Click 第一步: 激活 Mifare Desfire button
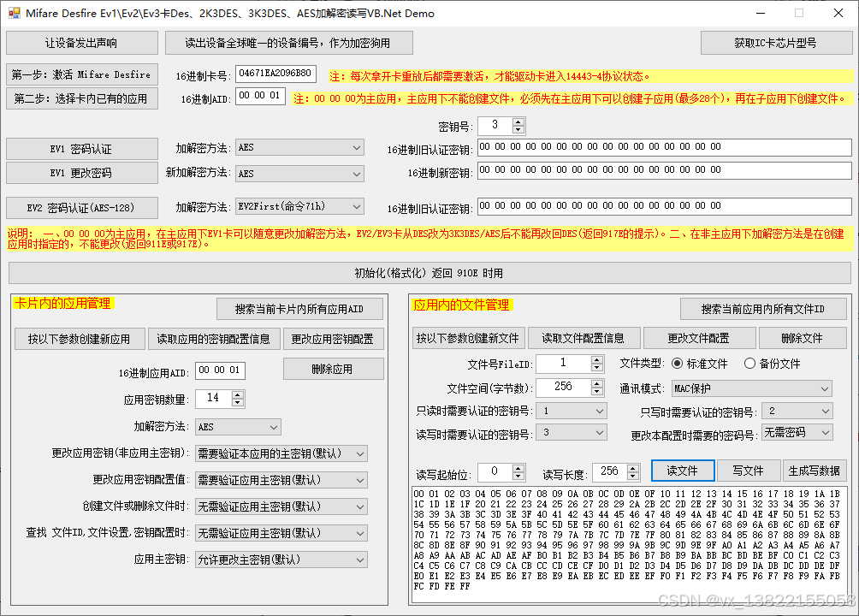The image size is (859, 616). [81, 74]
